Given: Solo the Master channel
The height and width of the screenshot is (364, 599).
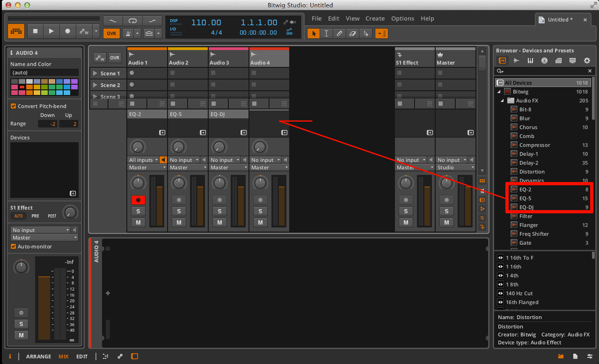Looking at the screenshot, I should (x=446, y=211).
